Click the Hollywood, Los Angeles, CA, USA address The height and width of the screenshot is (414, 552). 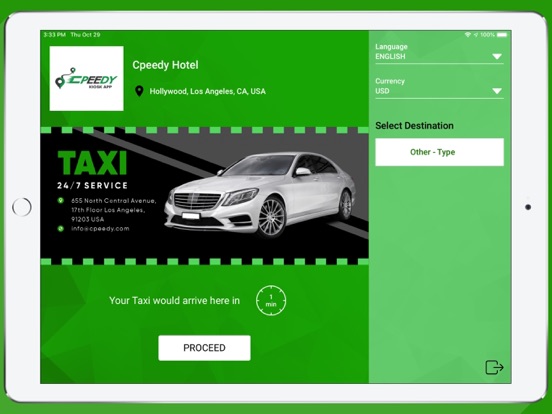click(x=208, y=92)
